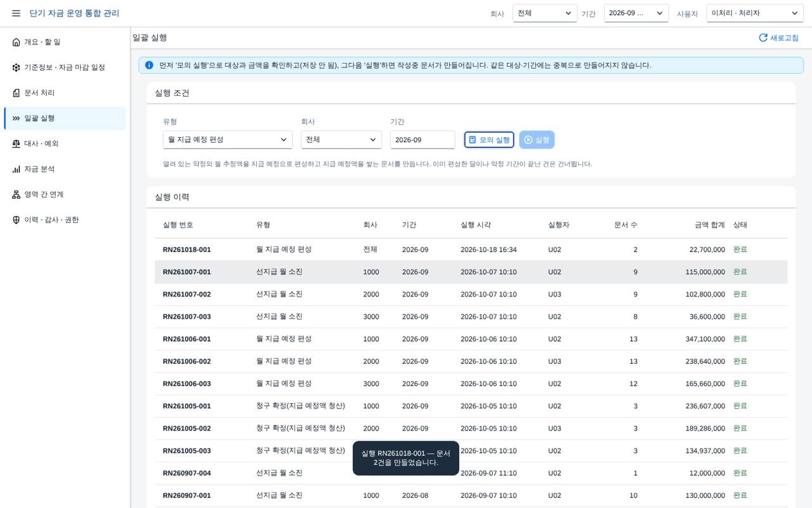Open the 사용자 dropdown showing 이처리 · 처리자
Image resolution: width=812 pixels, height=508 pixels.
tap(755, 13)
